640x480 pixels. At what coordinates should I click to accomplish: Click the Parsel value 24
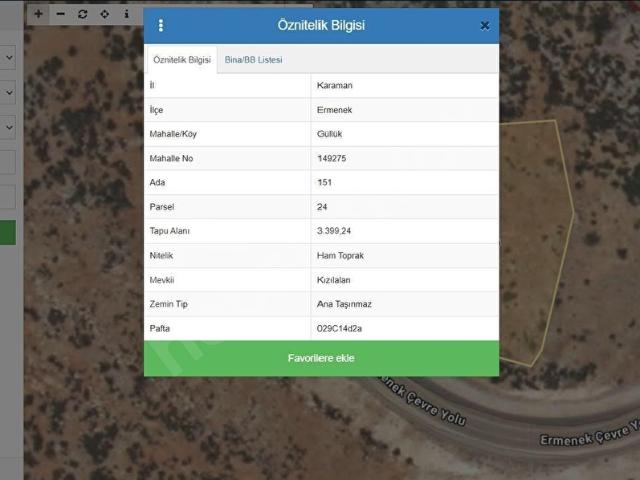coord(322,207)
